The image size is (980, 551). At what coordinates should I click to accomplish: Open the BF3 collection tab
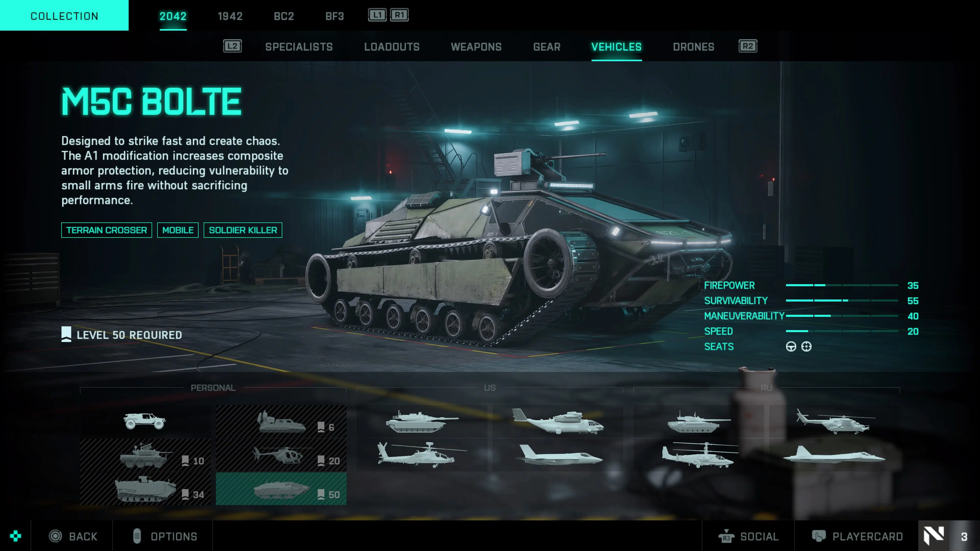click(335, 16)
